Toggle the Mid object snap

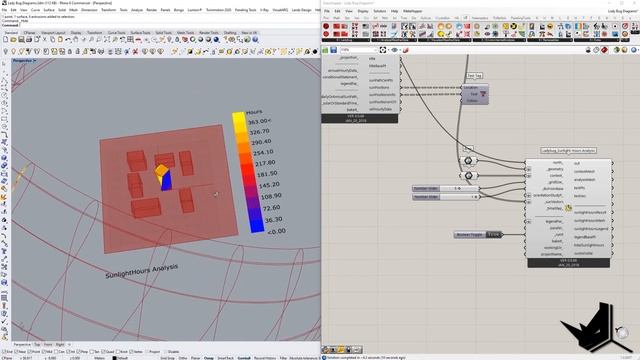coord(47,351)
